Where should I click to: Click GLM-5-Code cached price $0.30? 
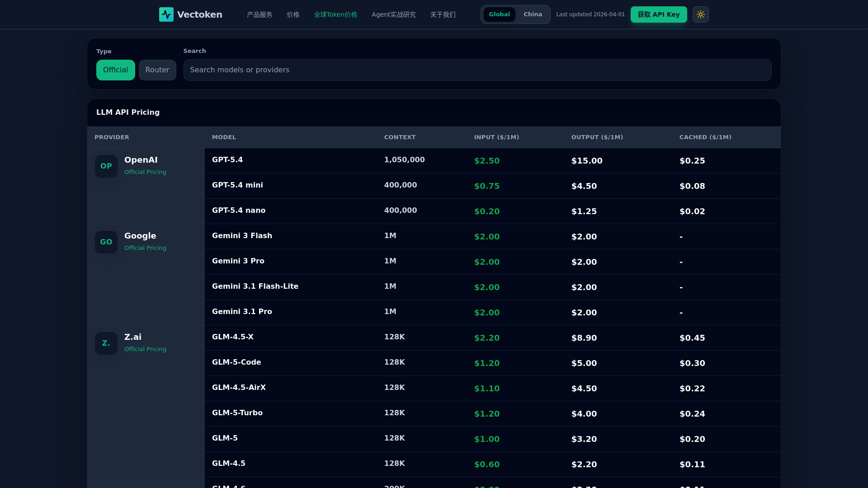coord(692,363)
